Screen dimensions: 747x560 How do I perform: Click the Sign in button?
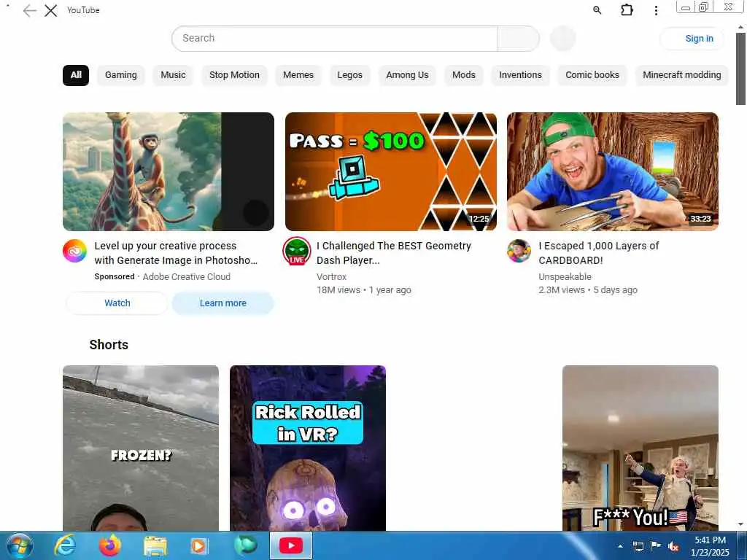(692, 39)
